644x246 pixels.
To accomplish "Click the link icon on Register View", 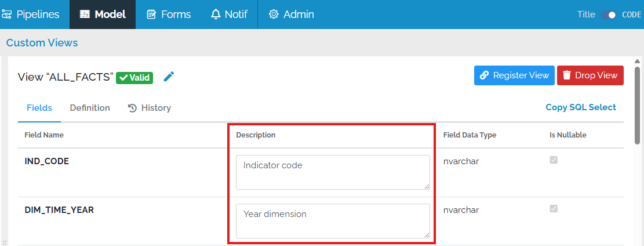I will coord(485,75).
